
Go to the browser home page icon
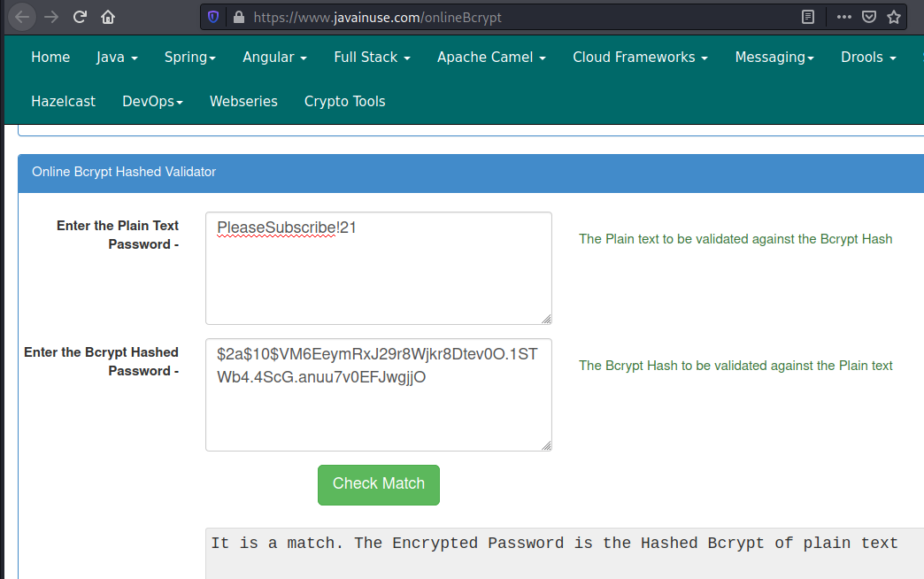pos(108,17)
